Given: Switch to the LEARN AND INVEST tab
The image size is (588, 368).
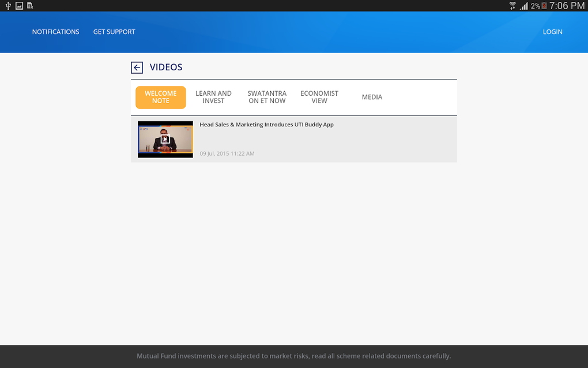Looking at the screenshot, I should tap(213, 97).
